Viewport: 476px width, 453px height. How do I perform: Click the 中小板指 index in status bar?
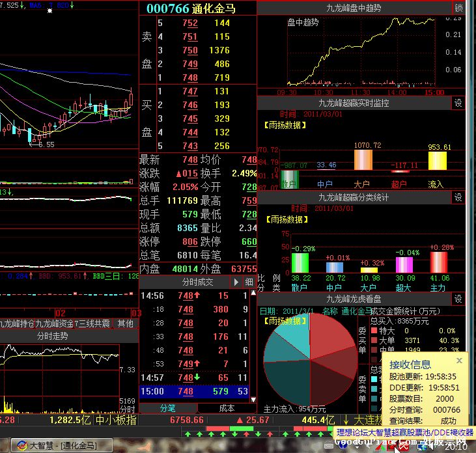(x=117, y=420)
